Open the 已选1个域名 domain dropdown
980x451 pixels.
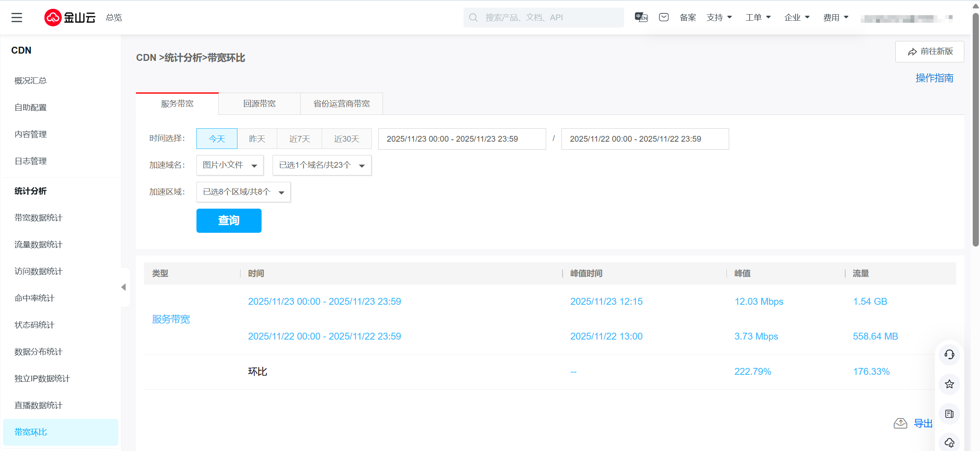[322, 165]
